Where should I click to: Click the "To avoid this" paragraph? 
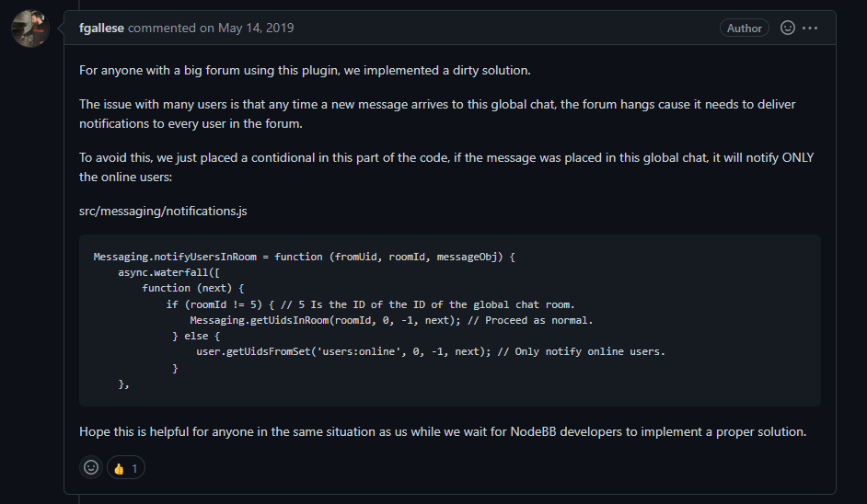446,166
